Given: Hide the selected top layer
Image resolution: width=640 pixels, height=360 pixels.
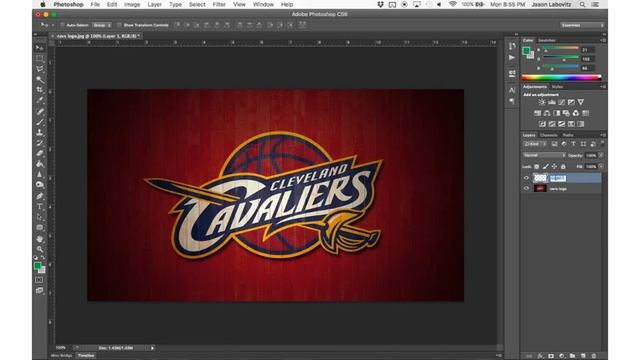Looking at the screenshot, I should [526, 178].
